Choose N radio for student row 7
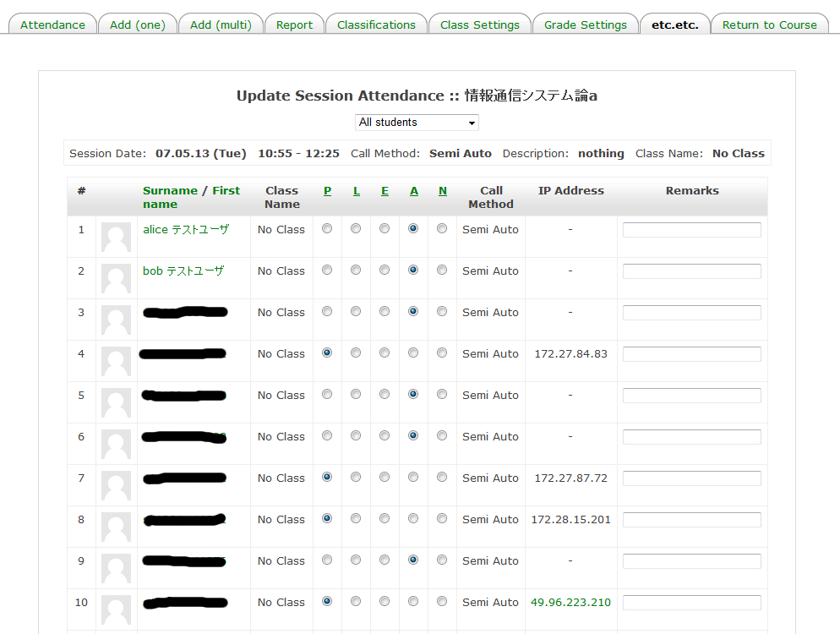The width and height of the screenshot is (840, 634). [x=442, y=478]
